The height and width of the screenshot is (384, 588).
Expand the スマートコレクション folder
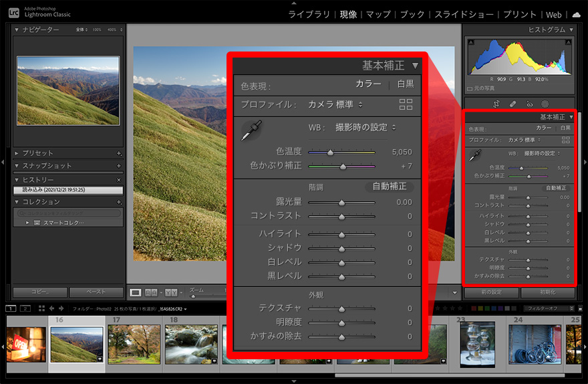[27, 222]
